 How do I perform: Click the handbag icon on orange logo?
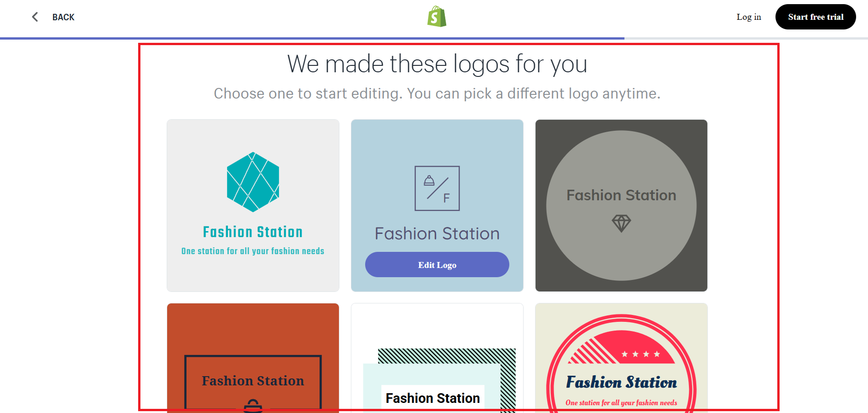[253, 406]
